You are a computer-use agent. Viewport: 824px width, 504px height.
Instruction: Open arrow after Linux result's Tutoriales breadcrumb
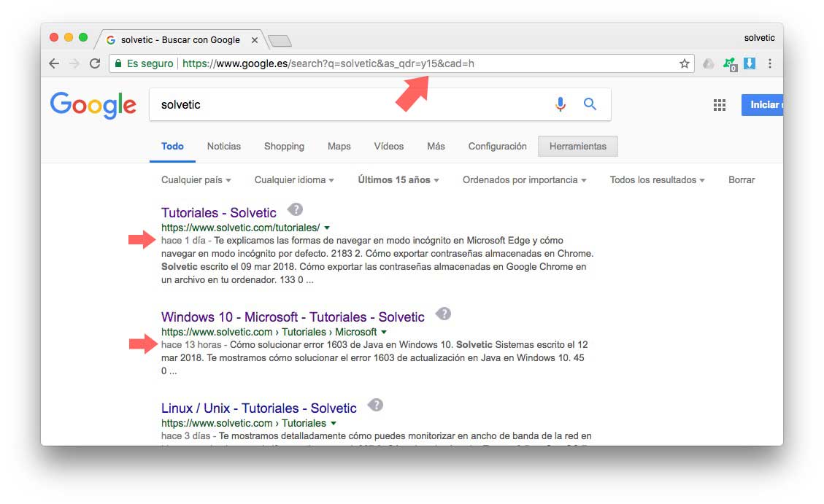[333, 423]
